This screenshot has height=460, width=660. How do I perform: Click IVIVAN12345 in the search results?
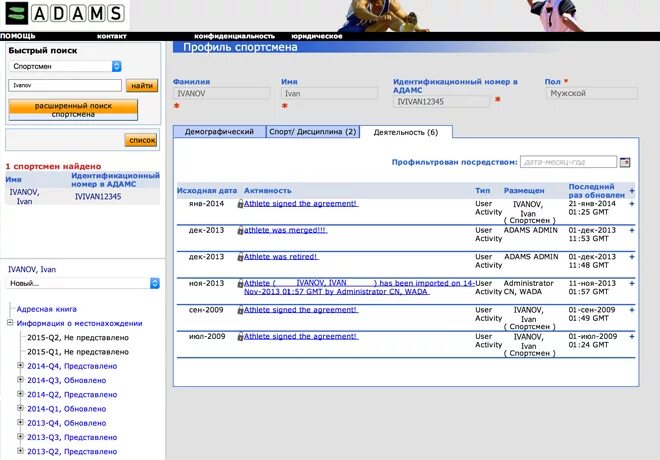click(98, 197)
